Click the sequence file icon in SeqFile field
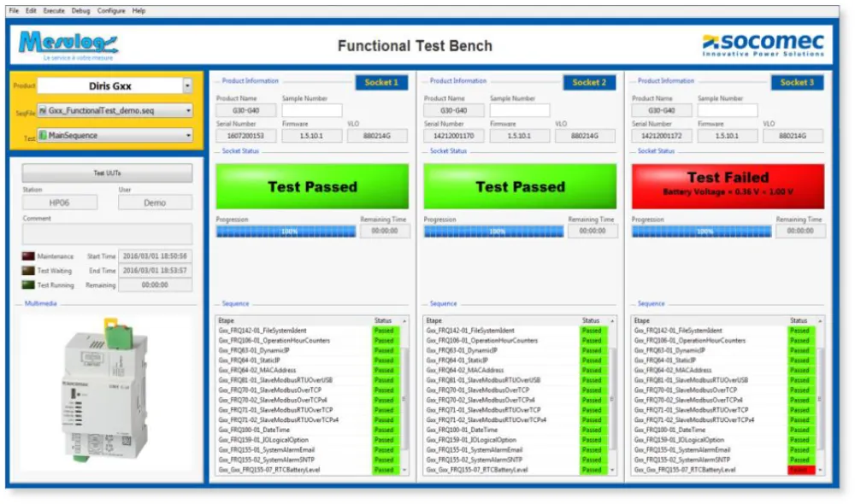Image resolution: width=855 pixels, height=504 pixels. 43,110
